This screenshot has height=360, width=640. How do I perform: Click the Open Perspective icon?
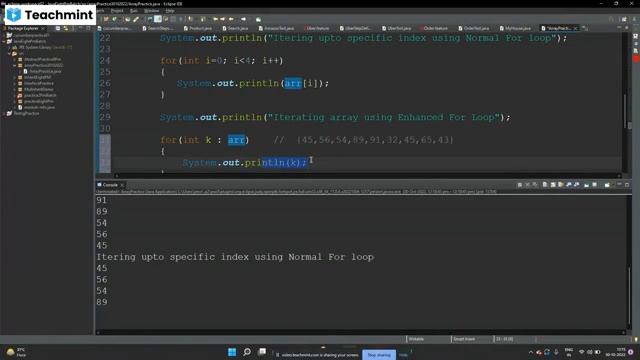click(x=624, y=19)
